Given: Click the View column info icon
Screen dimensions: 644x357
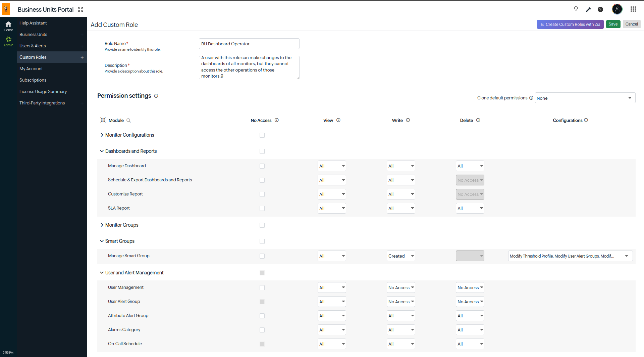Looking at the screenshot, I should point(338,120).
